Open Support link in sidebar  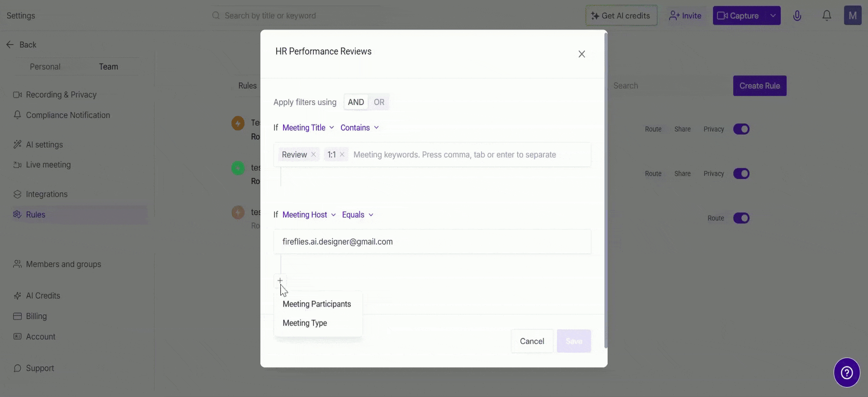33,369
